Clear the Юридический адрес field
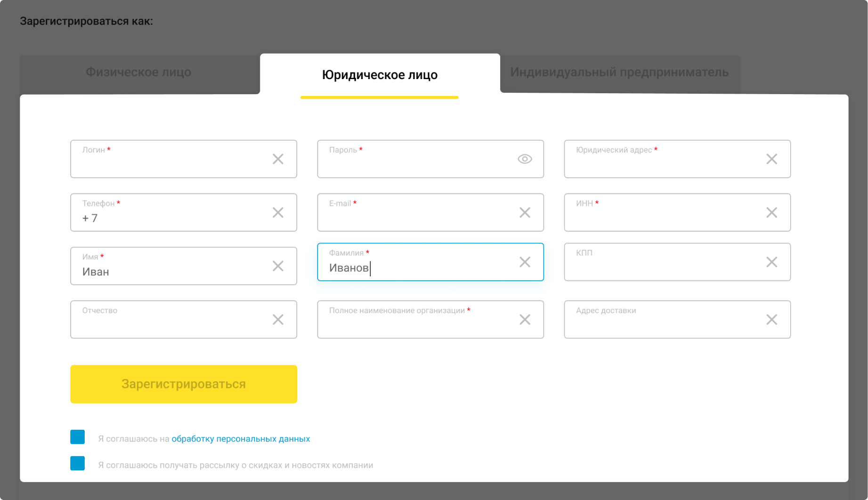Screen dimensions: 868x500 [771, 159]
